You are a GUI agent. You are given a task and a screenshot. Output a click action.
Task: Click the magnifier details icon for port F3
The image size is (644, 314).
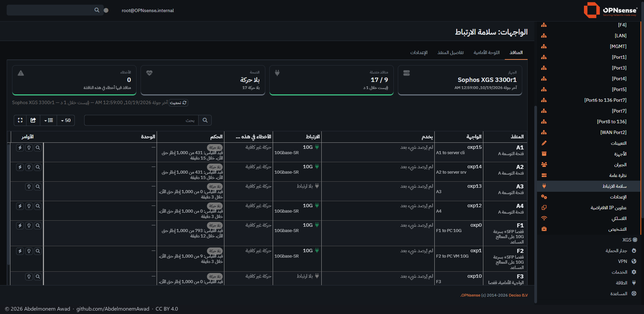click(x=38, y=277)
